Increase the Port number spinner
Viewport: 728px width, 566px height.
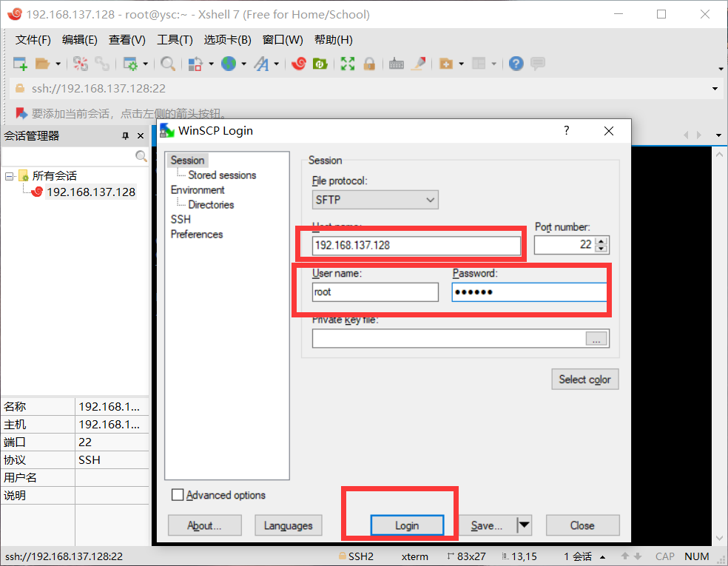(x=601, y=241)
